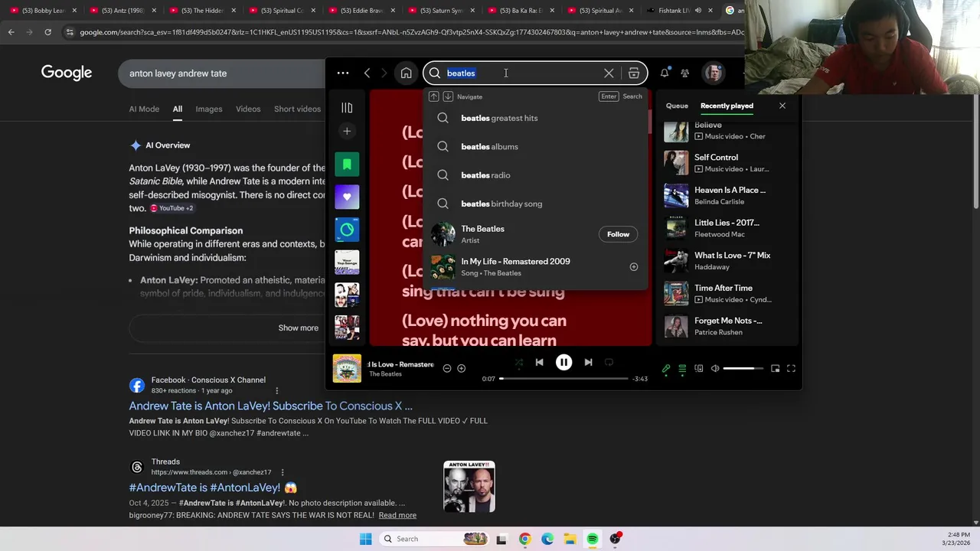
Task: Follow The Beatles artist
Action: [618, 234]
